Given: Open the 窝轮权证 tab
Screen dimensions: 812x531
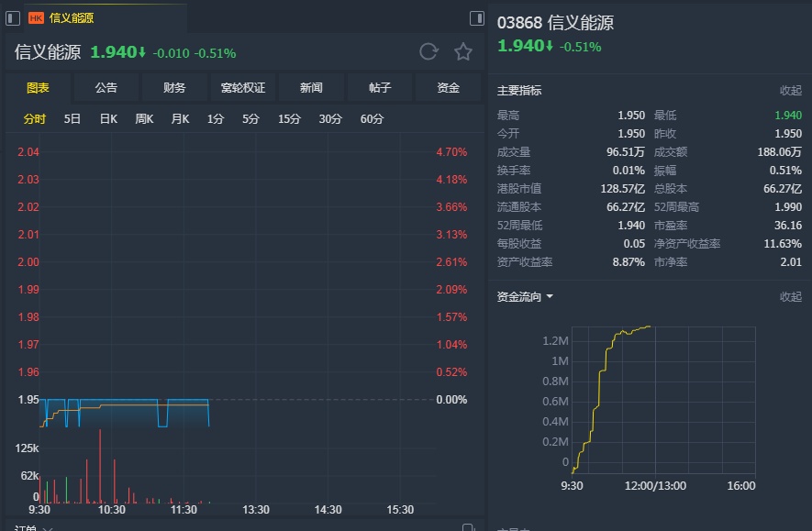Looking at the screenshot, I should coord(243,87).
